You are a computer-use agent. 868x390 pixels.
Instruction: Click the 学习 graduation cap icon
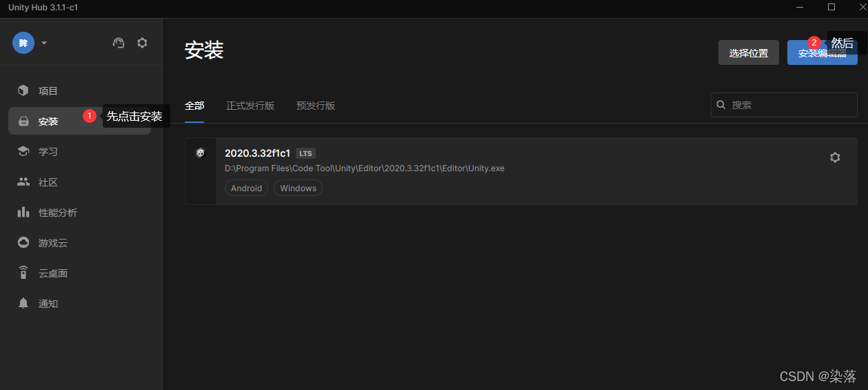coord(23,151)
